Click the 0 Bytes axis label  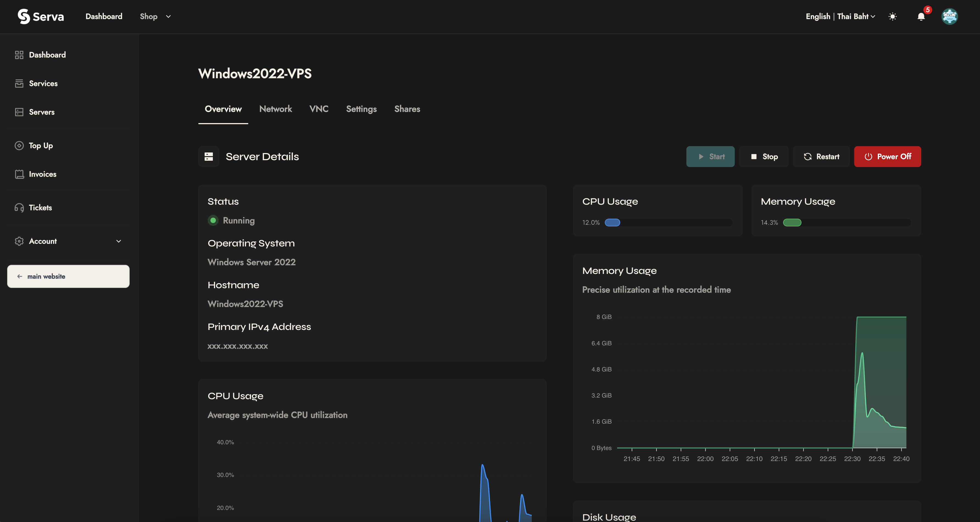[602, 448]
